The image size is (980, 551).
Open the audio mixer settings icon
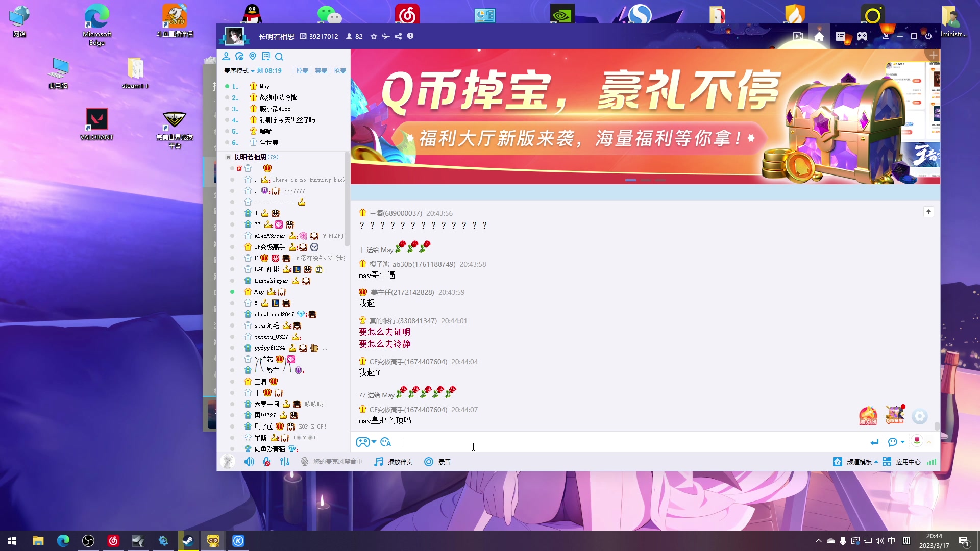click(x=285, y=462)
